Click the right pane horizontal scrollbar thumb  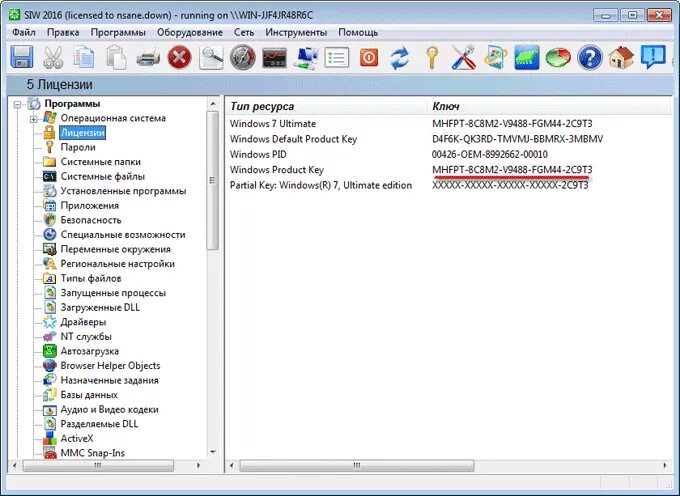point(357,465)
